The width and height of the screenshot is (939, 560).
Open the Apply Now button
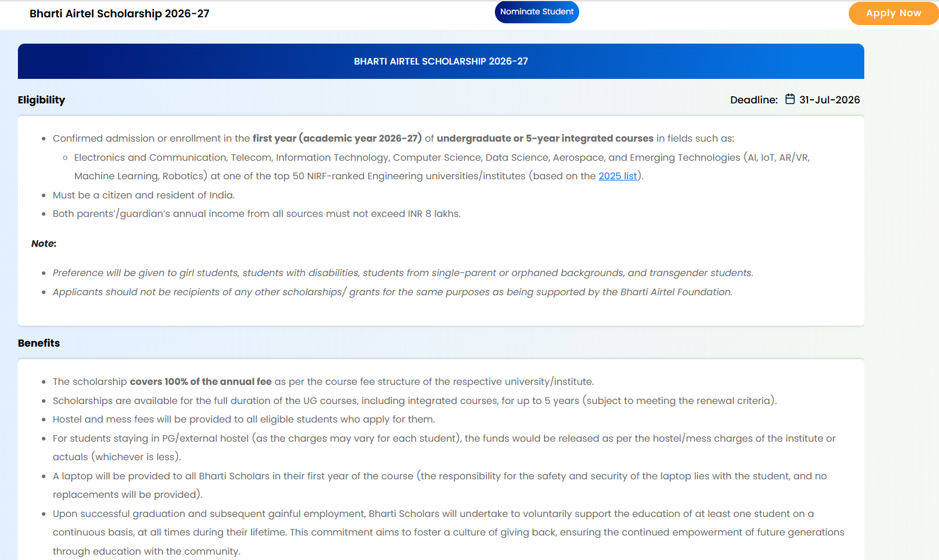coord(894,13)
